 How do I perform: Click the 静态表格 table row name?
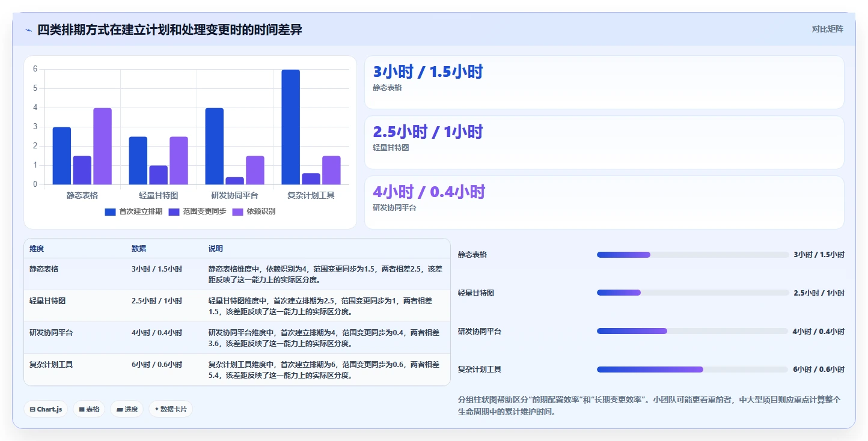point(44,269)
